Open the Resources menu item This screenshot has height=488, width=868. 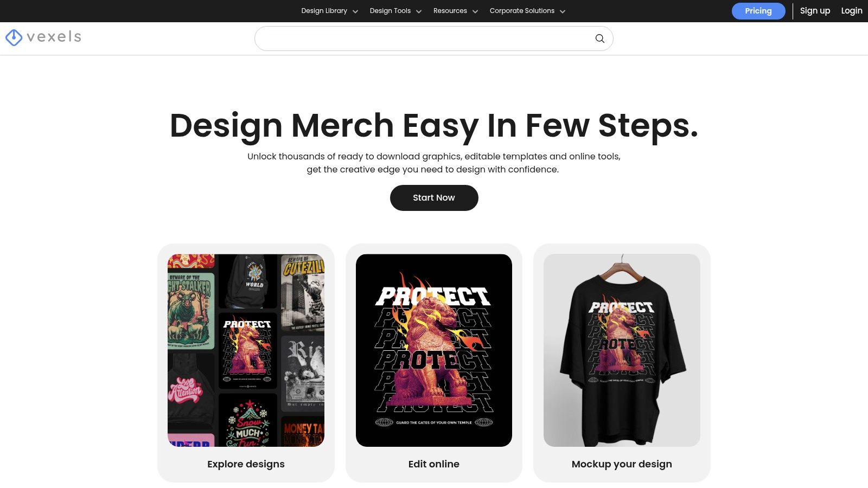pos(450,11)
